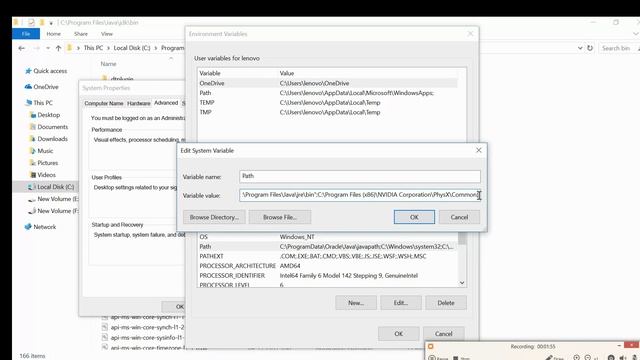
Task: Click OK in Environment Variables window
Action: [398, 333]
